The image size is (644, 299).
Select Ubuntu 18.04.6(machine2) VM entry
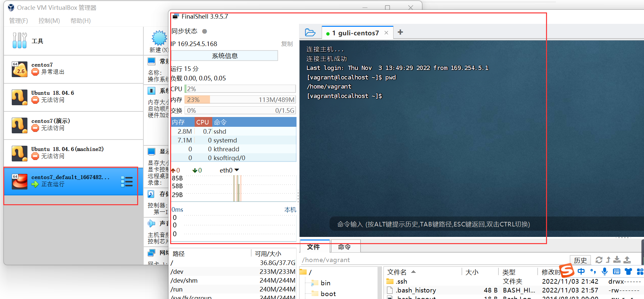(x=73, y=154)
